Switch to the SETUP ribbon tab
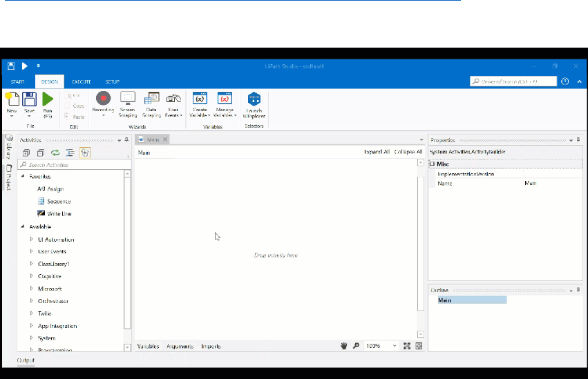The image size is (588, 379). [x=112, y=81]
